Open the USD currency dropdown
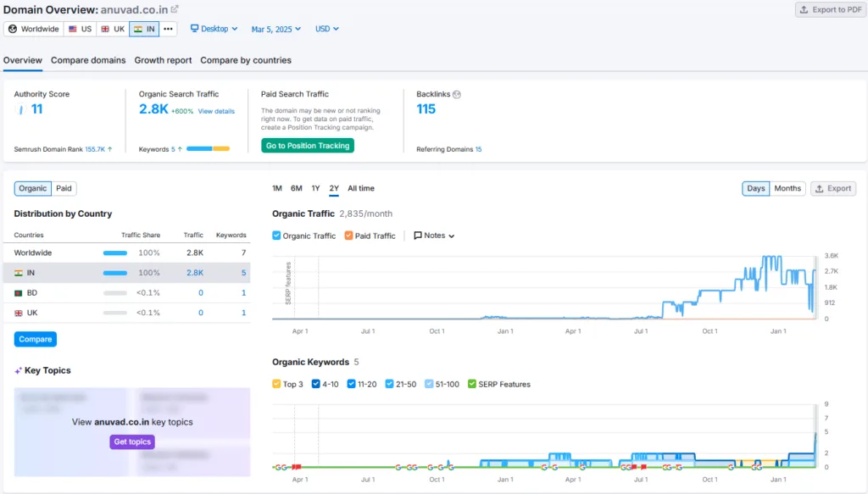The height and width of the screenshot is (494, 868). tap(327, 29)
